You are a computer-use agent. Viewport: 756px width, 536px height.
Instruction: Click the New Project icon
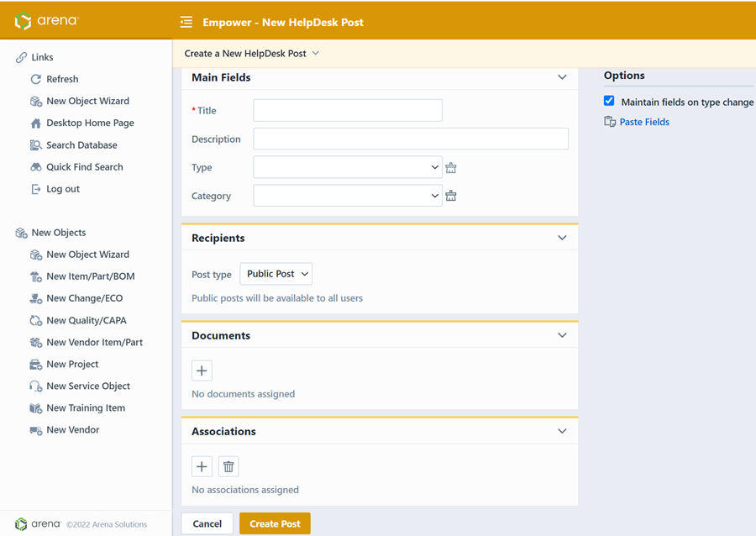point(35,365)
